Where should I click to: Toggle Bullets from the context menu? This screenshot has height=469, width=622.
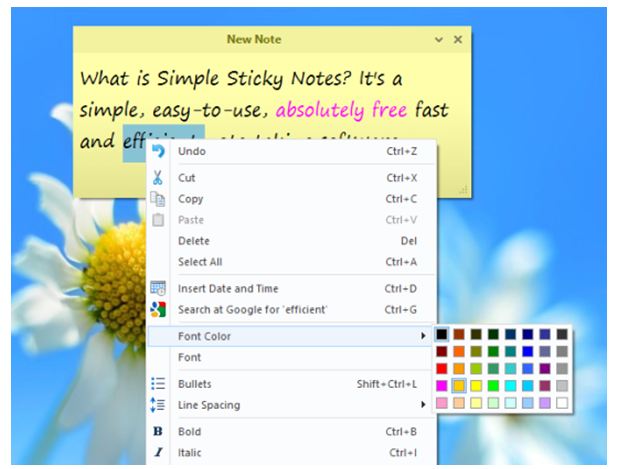[x=292, y=384]
